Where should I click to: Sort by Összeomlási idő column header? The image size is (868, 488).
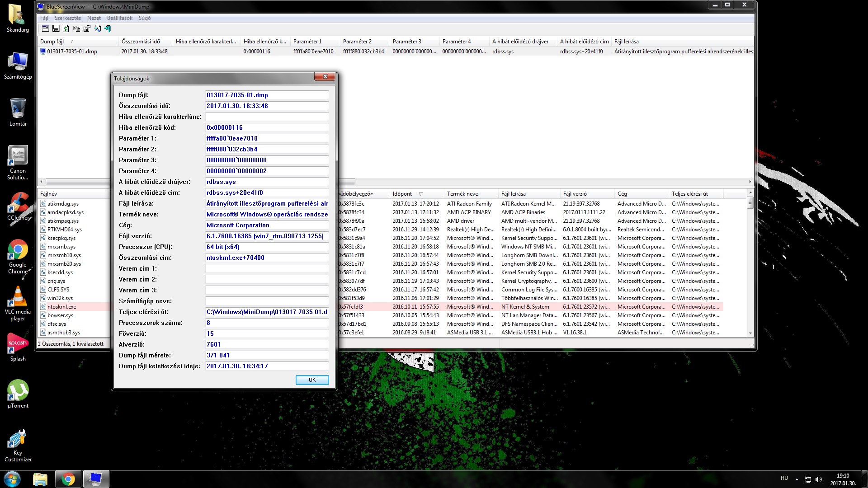coord(146,42)
